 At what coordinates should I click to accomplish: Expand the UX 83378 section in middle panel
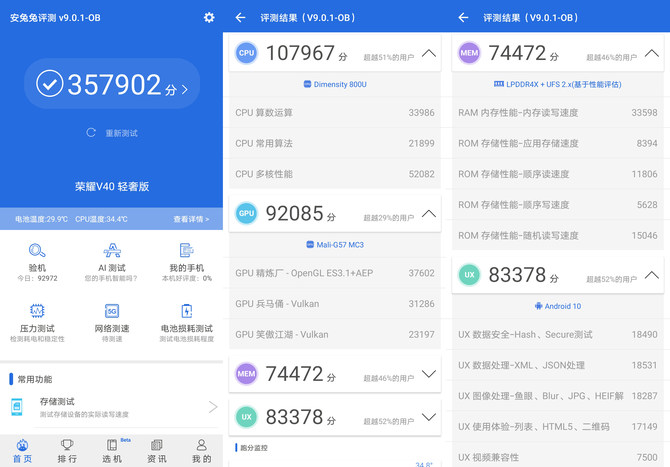pyautogui.click(x=429, y=417)
